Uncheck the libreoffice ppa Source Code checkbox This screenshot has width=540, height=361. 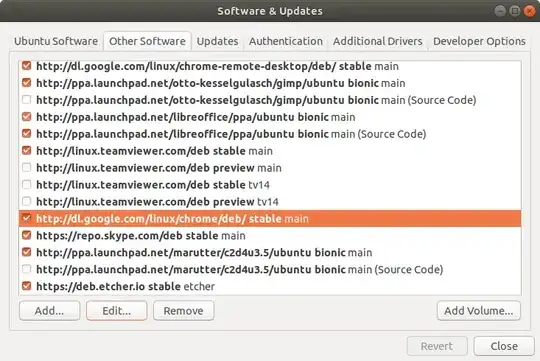click(x=27, y=133)
